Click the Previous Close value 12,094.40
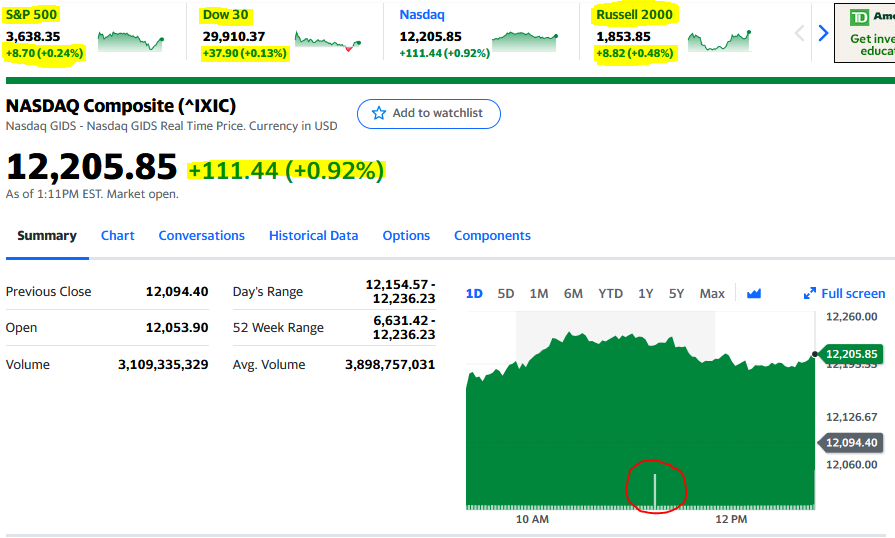The image size is (895, 538). click(177, 292)
